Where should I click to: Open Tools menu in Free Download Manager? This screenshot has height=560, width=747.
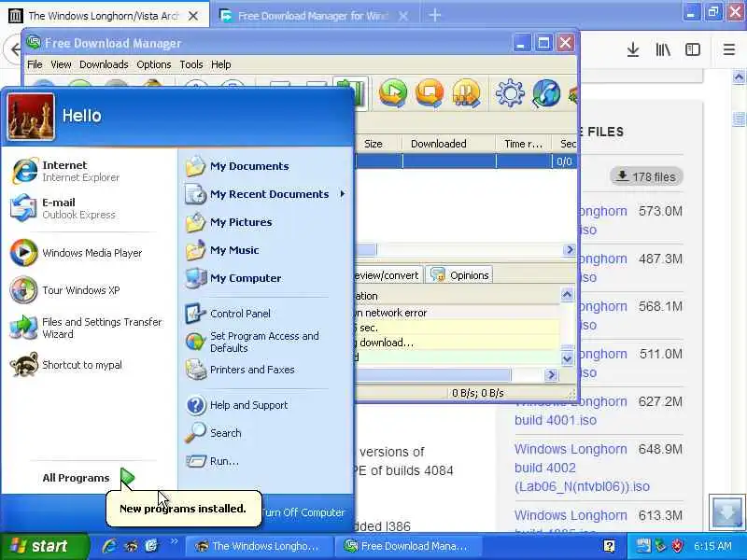[x=191, y=64]
